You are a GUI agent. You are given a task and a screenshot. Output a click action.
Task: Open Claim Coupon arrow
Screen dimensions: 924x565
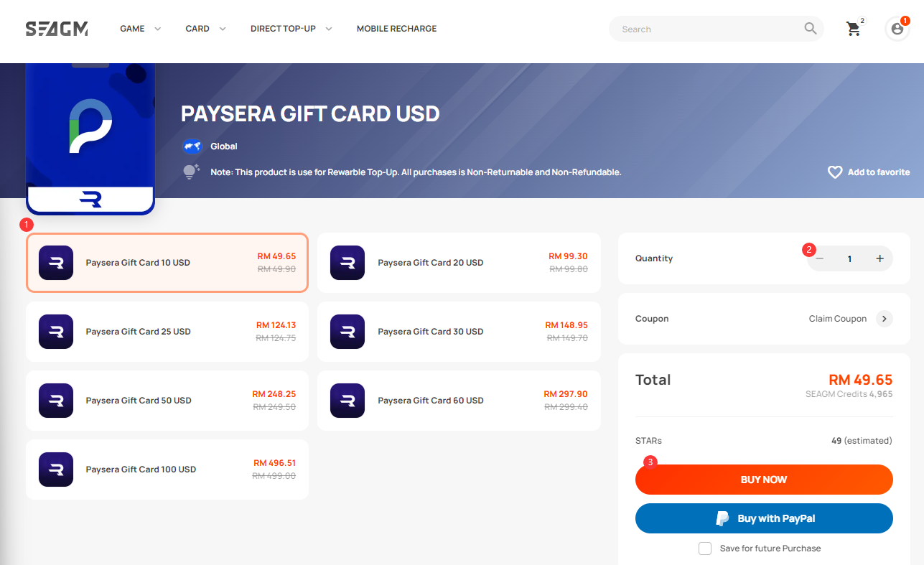pyautogui.click(x=884, y=319)
